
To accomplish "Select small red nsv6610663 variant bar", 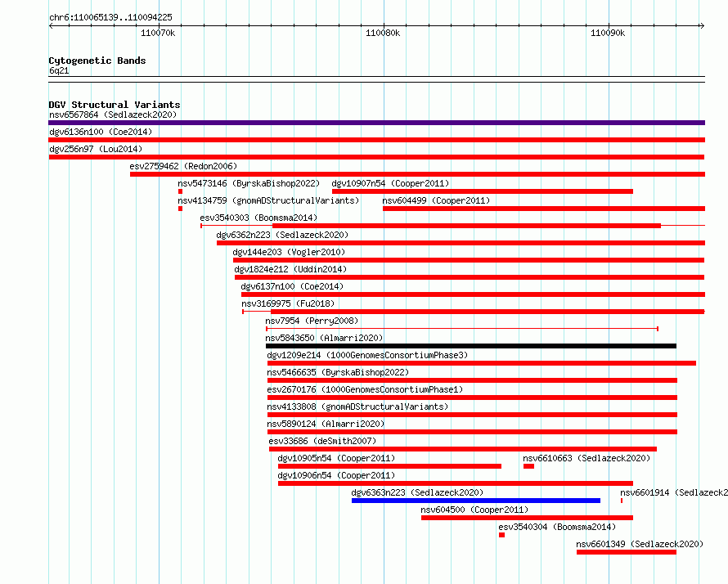I will [x=528, y=466].
